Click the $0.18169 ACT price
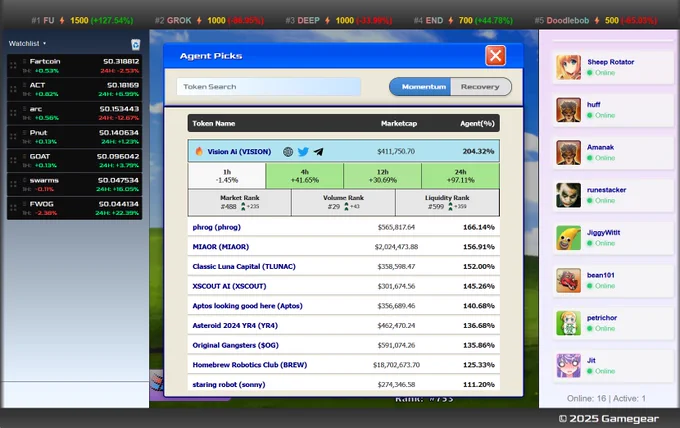 (x=123, y=85)
